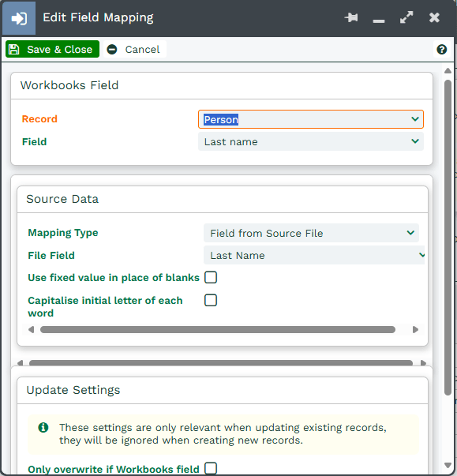457x476 pixels.
Task: Open the File Field dropdown showing Last Name
Action: click(314, 255)
